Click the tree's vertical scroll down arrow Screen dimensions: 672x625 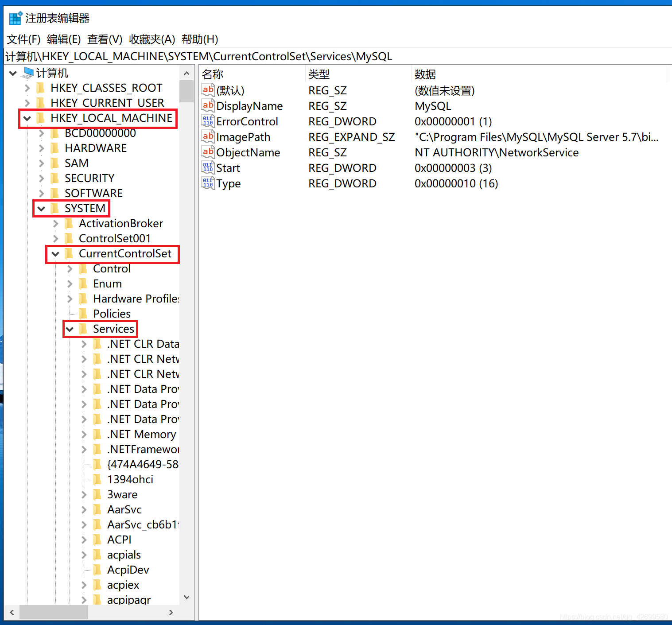(186, 598)
